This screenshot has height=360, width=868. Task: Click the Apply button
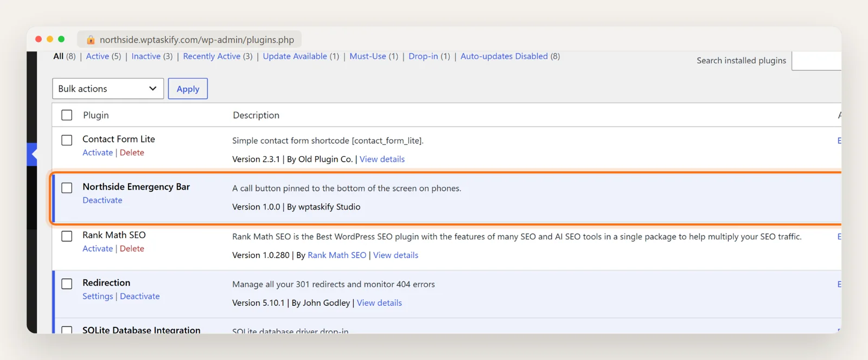point(188,88)
